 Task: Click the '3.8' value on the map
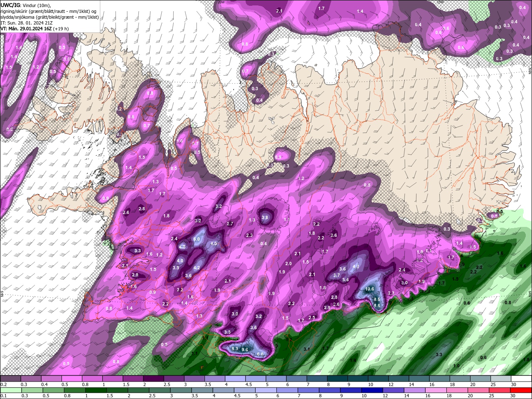click(265, 217)
